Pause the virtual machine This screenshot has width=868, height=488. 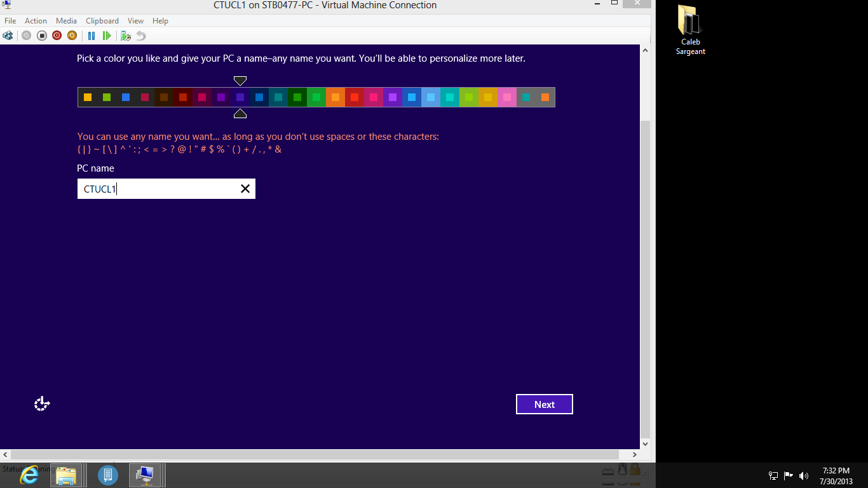click(92, 36)
